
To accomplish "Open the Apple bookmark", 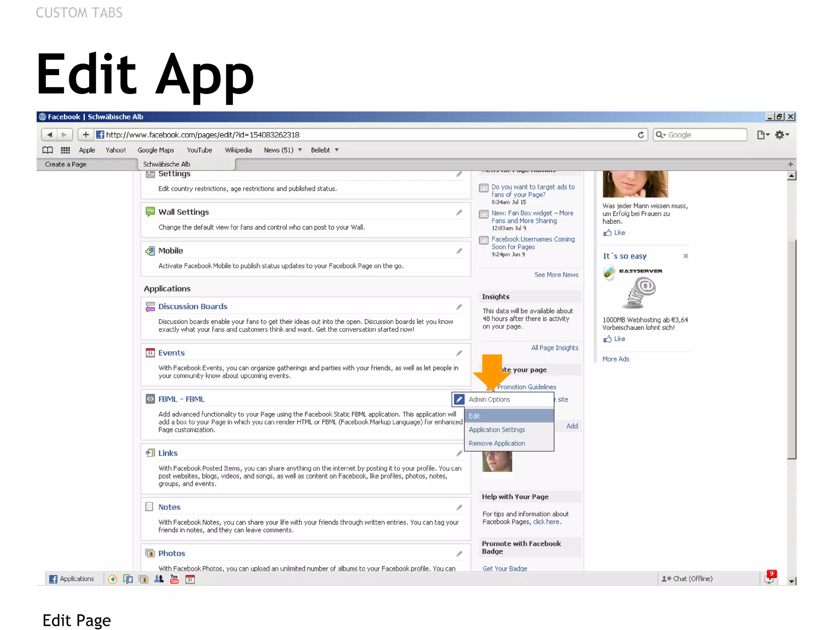I will coord(87,150).
